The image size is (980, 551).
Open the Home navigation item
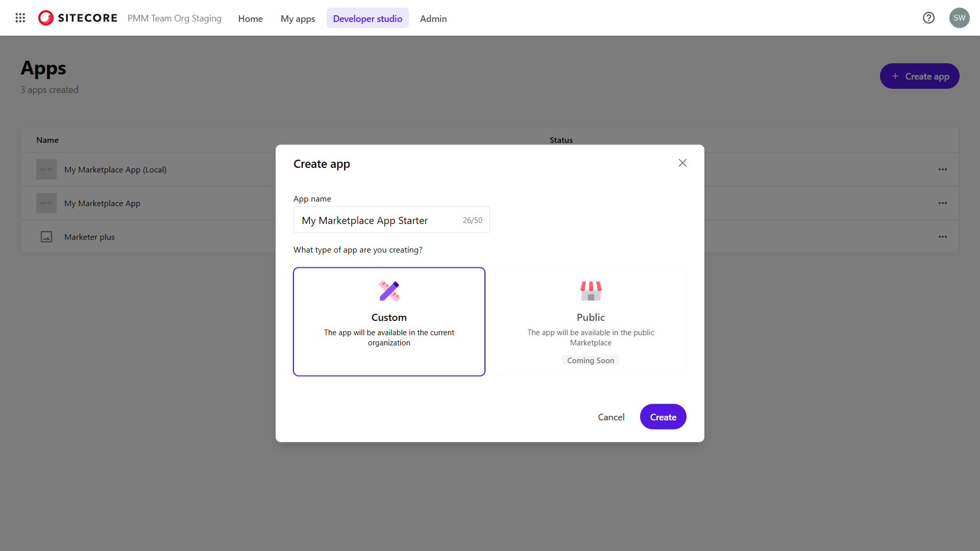point(250,18)
